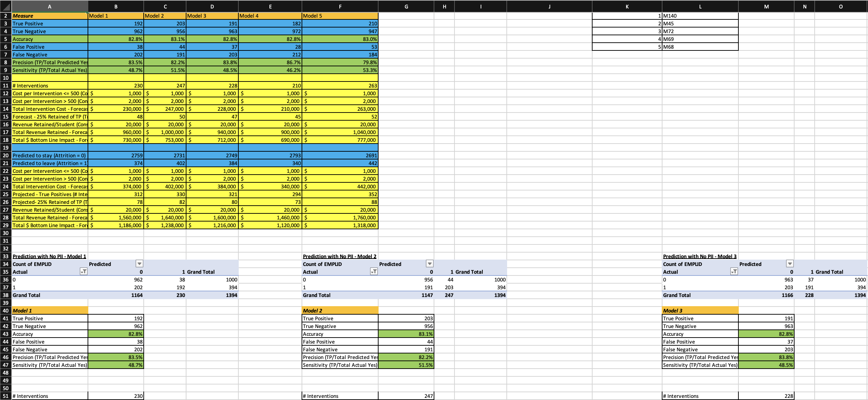Open the Predicted dropdown in Model 2 pivot
This screenshot has height=400, width=868.
point(430,264)
